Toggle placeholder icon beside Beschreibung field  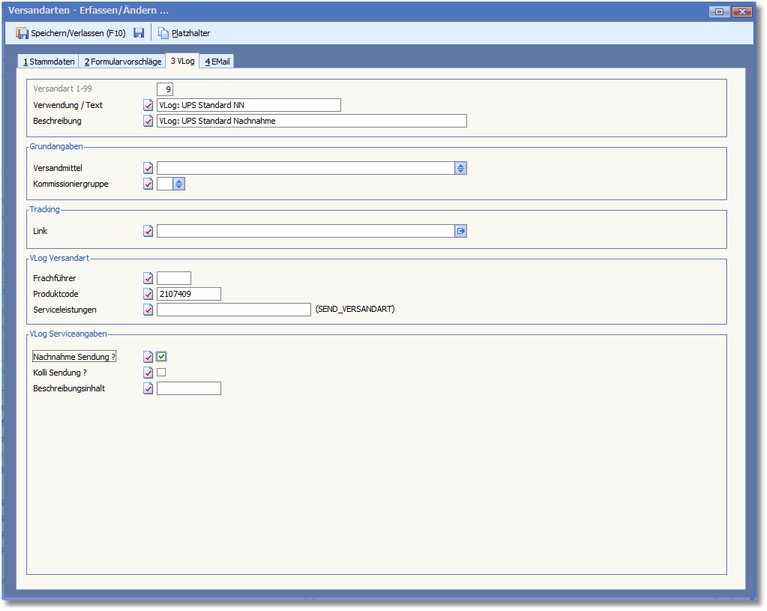148,121
